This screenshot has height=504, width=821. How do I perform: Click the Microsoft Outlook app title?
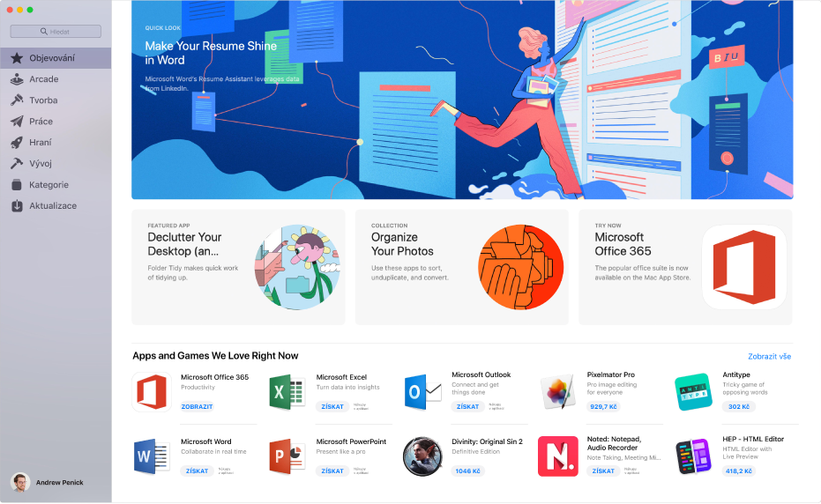coord(481,374)
